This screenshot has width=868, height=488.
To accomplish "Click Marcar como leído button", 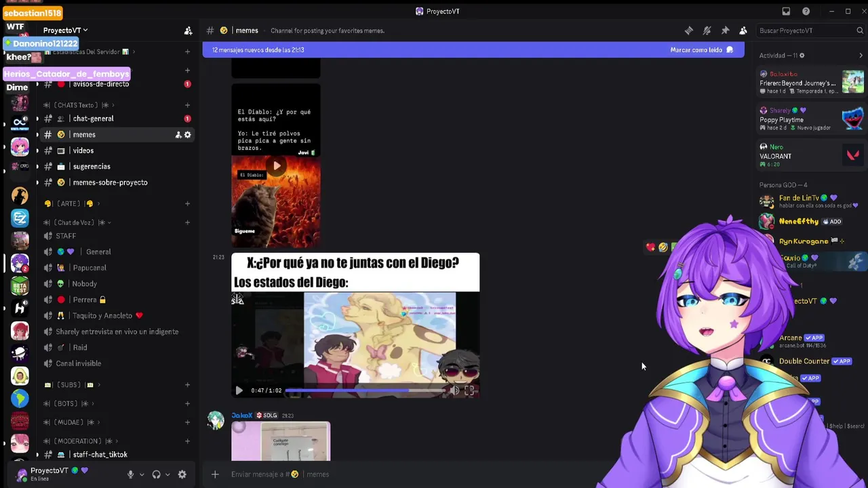I will tap(702, 50).
